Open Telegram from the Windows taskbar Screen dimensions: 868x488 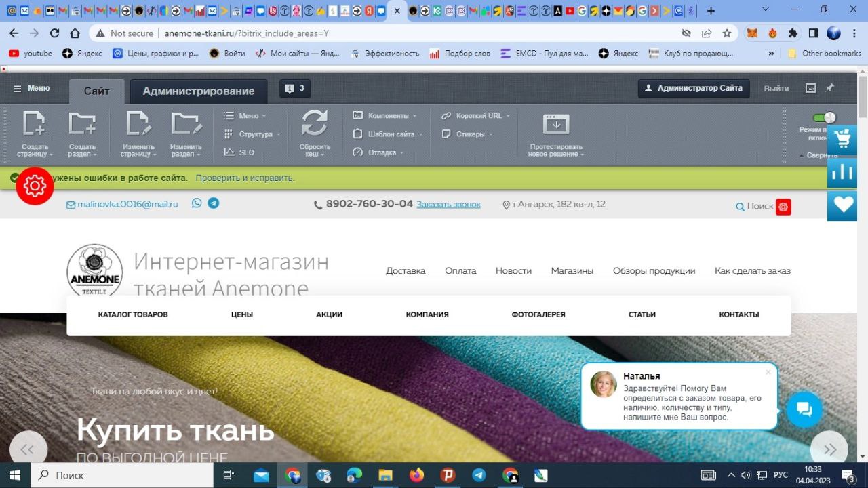479,475
